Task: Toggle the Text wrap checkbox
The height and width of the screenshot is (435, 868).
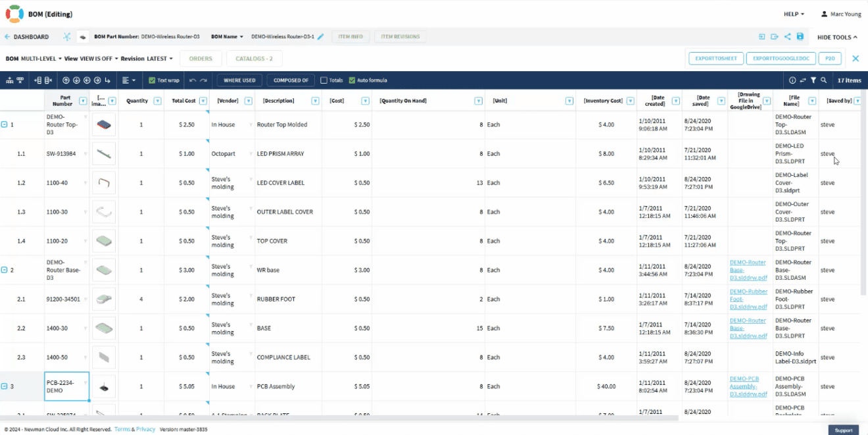Action: tap(153, 80)
